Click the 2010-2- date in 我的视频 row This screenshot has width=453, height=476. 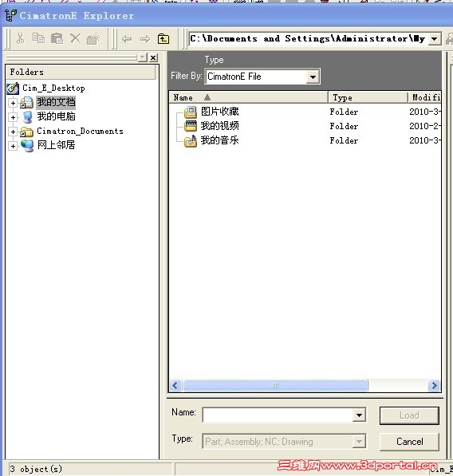pos(424,126)
